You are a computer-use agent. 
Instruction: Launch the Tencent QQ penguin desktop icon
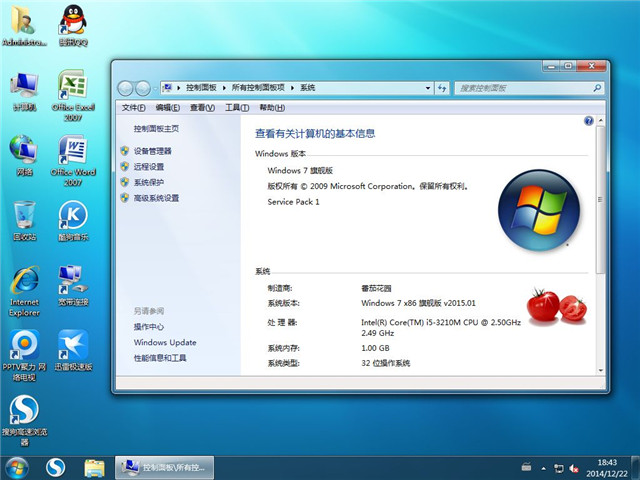73,25
